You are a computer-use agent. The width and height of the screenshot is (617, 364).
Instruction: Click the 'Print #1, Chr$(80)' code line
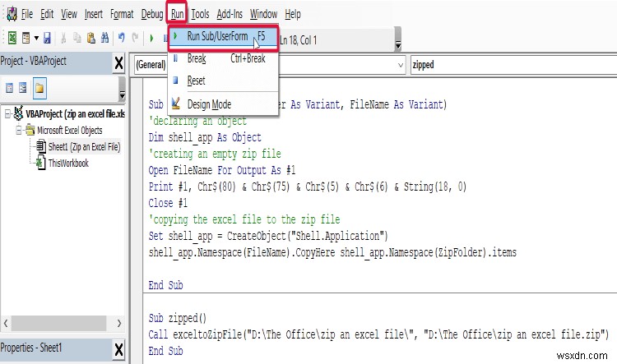pyautogui.click(x=308, y=187)
